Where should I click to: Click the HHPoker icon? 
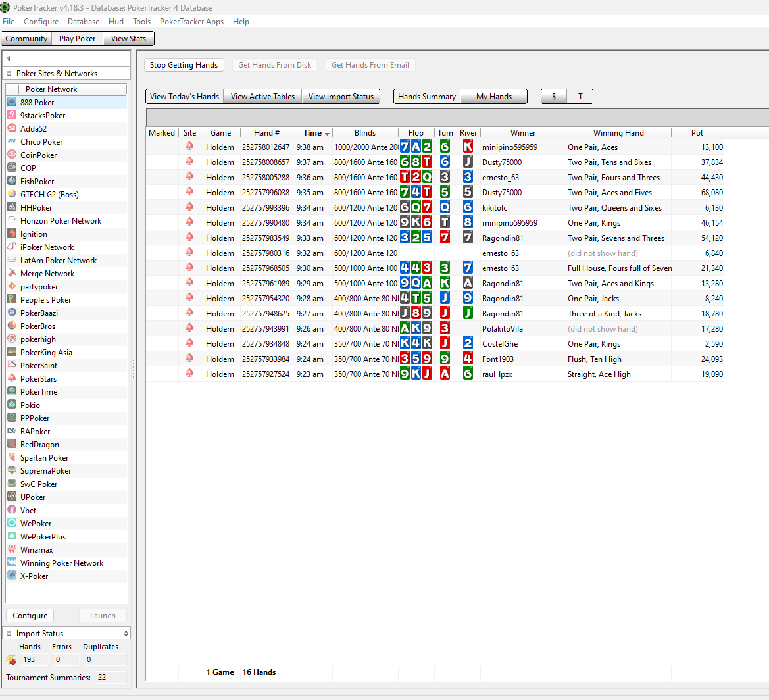click(12, 207)
